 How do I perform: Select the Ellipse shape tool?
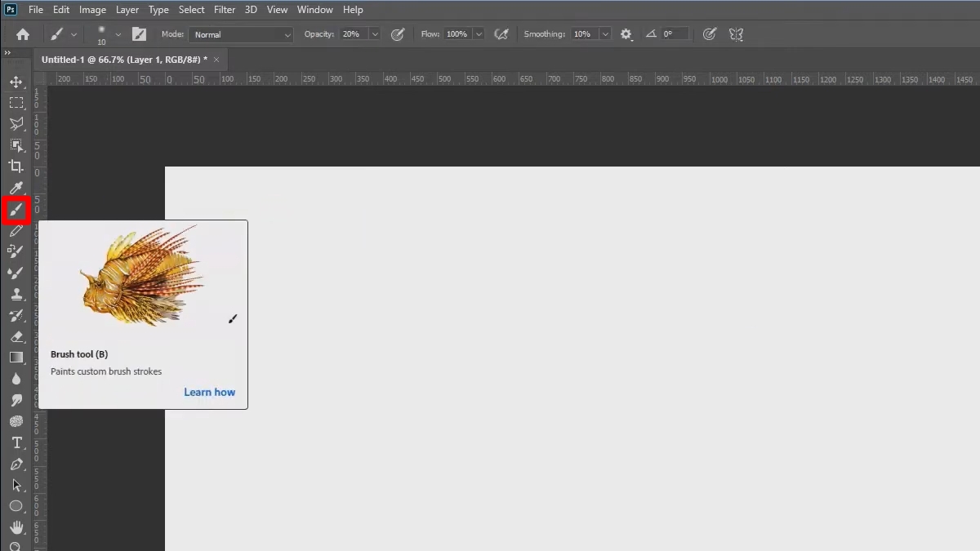[16, 506]
